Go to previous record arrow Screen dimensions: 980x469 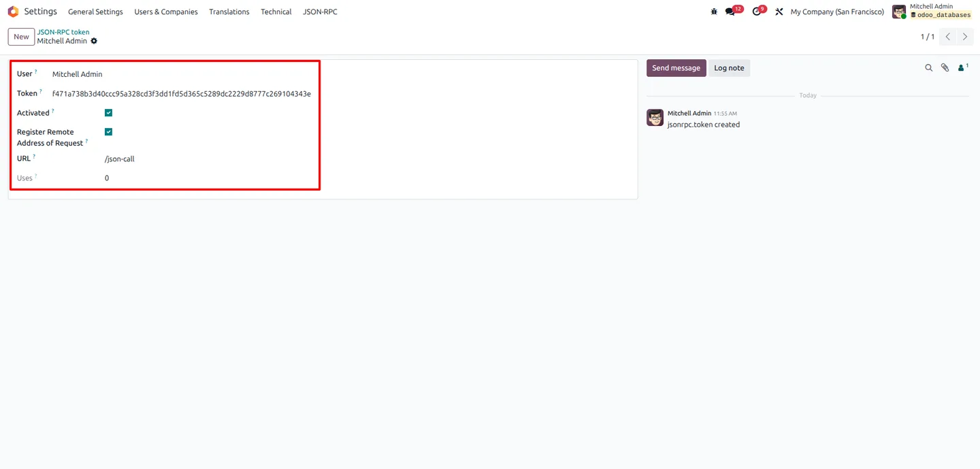948,37
